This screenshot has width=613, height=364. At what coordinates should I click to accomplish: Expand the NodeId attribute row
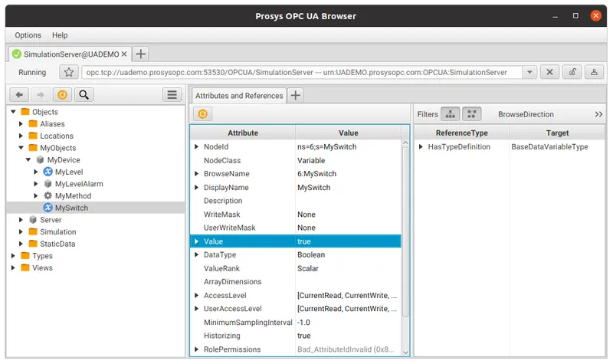(197, 146)
